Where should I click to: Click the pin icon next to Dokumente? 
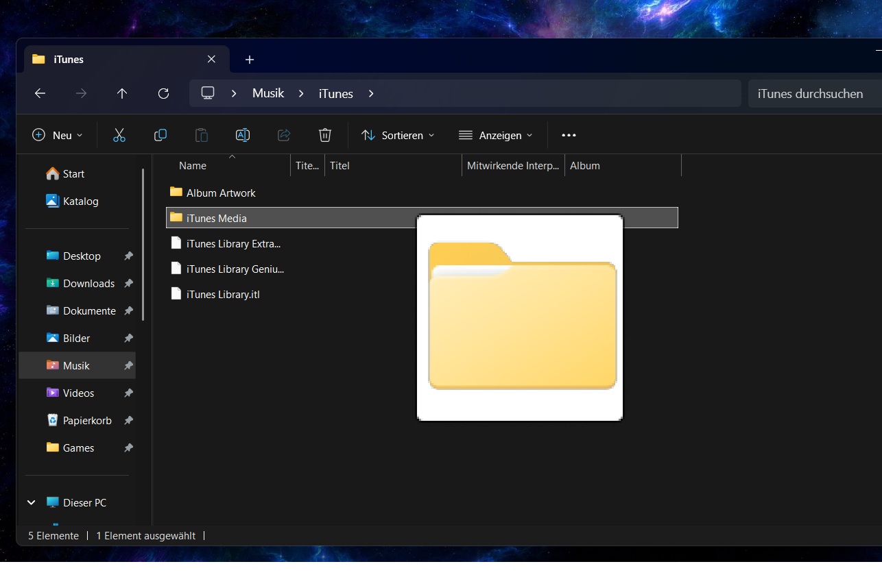click(128, 311)
